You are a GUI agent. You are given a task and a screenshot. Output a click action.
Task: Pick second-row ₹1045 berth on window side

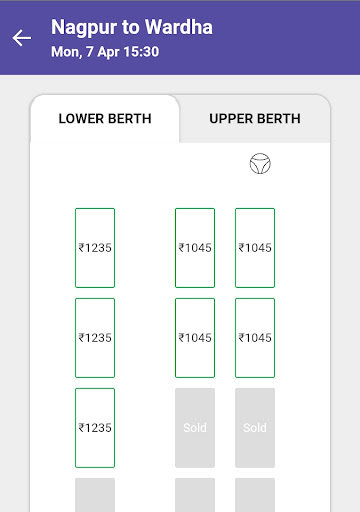pyautogui.click(x=255, y=338)
